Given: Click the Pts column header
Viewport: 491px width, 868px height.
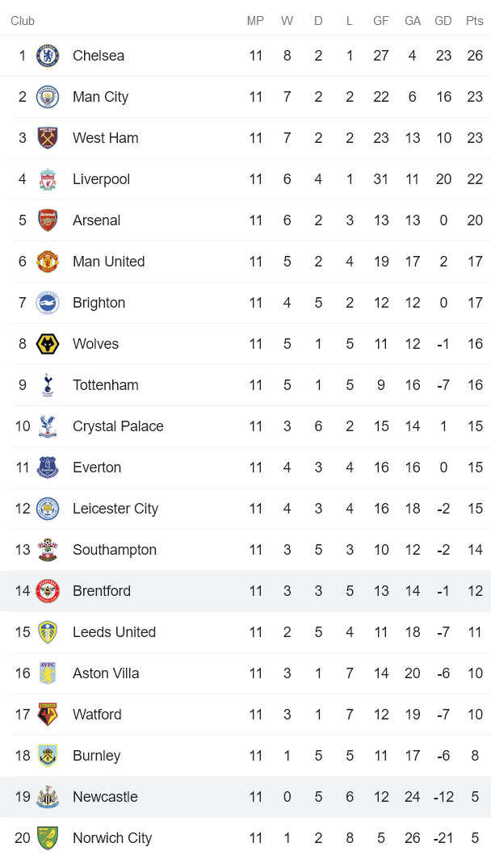Looking at the screenshot, I should click(x=474, y=21).
